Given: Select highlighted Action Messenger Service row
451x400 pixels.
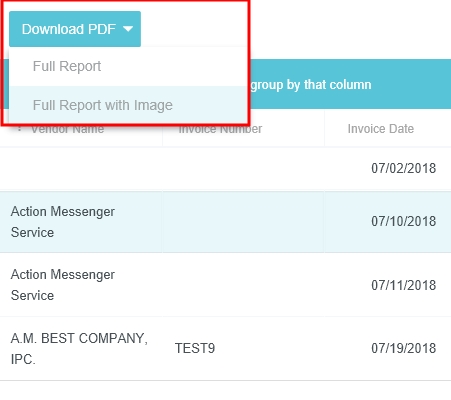Looking at the screenshot, I should tap(225, 222).
